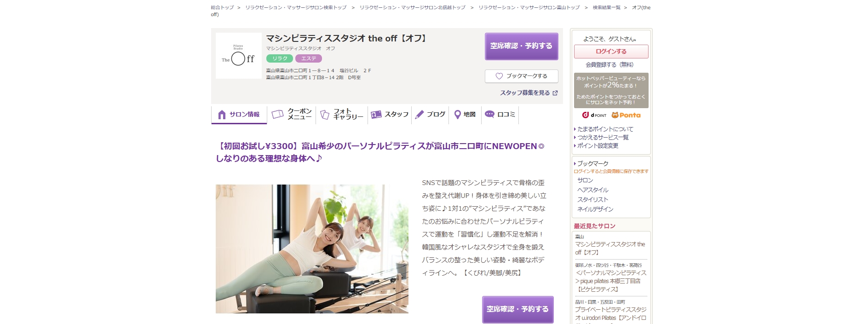Click the external link icon beside スタッフ募集を見る
Viewport: 868px width, 324px height.
555,93
